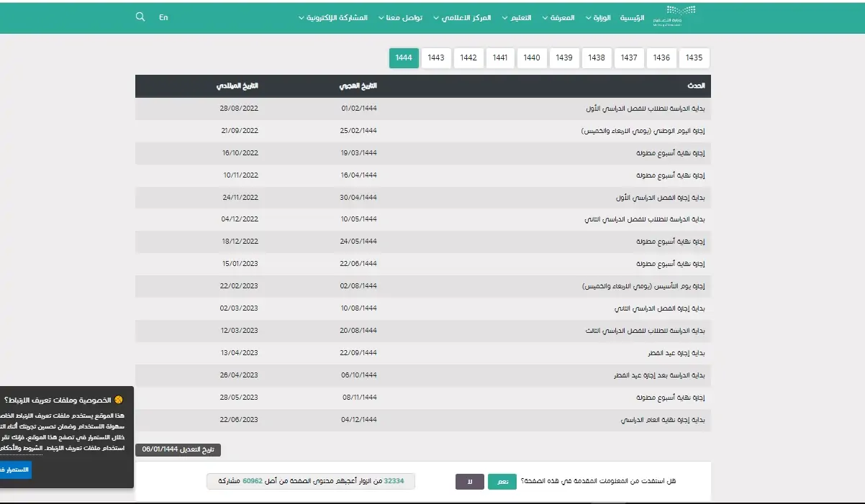865x504 pixels.
Task: Select event بداية الدراسة للطلاب للفصل الدراسي الثاني
Action: tap(645, 219)
